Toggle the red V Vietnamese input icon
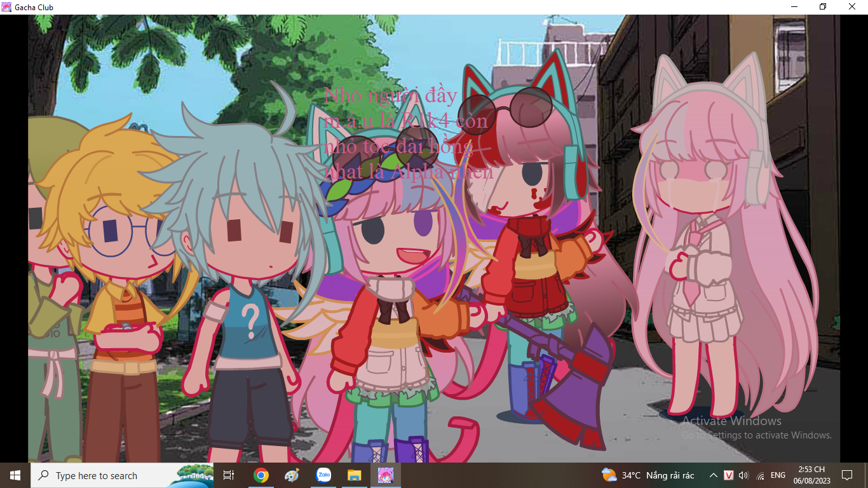This screenshot has height=488, width=868. click(729, 475)
